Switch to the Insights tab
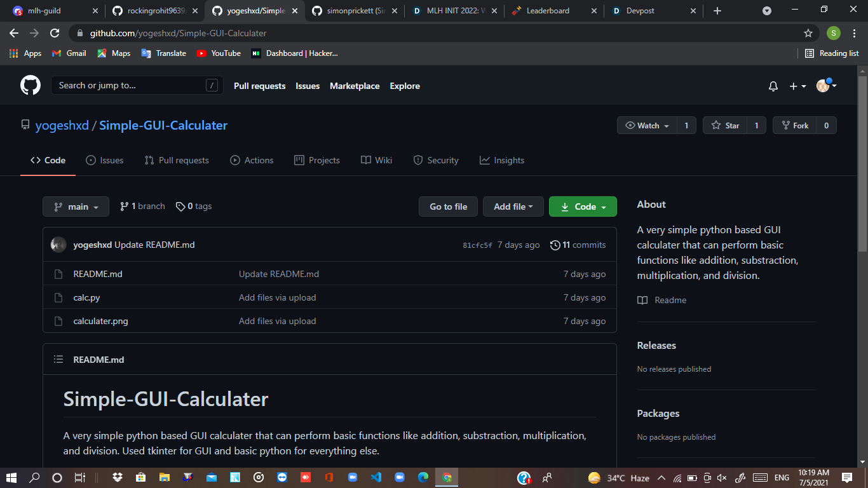Viewport: 868px width, 488px height. [501, 160]
